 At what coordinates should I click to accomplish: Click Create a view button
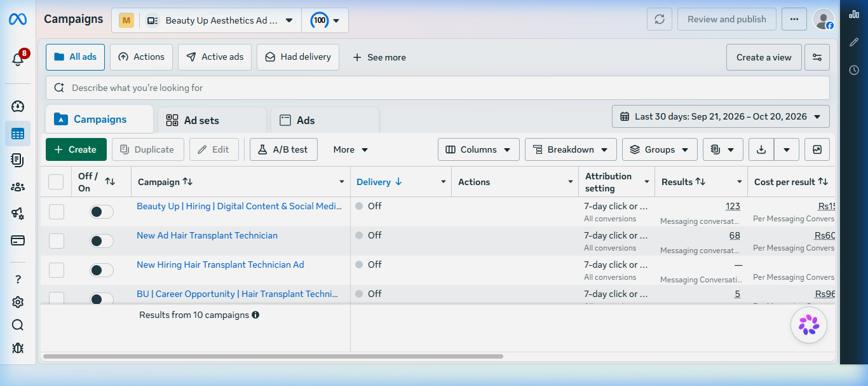coord(764,57)
